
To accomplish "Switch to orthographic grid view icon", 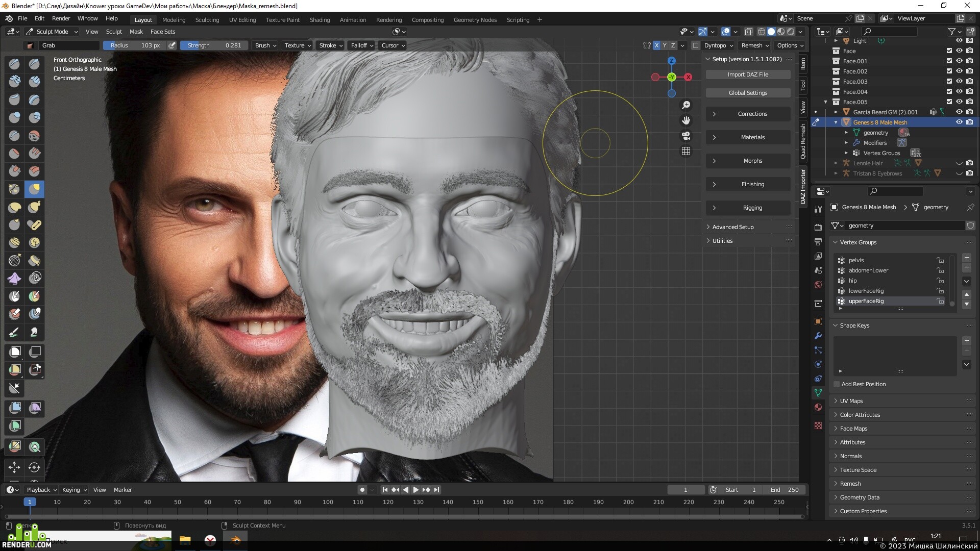I will click(x=686, y=151).
